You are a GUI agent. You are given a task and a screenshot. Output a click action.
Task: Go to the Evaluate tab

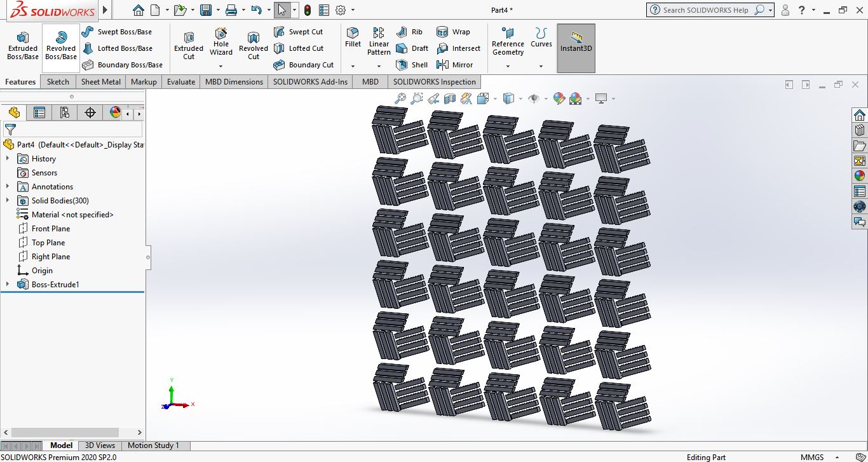181,82
